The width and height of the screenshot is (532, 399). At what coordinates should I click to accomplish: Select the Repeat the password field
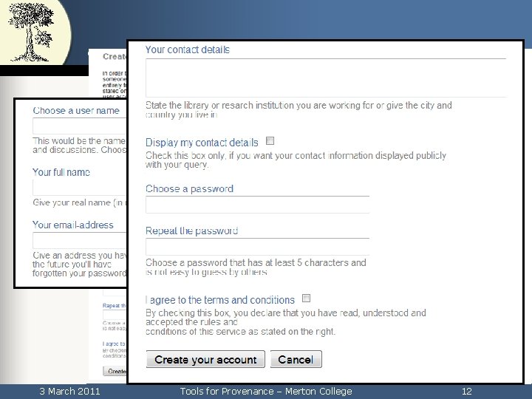(258, 247)
